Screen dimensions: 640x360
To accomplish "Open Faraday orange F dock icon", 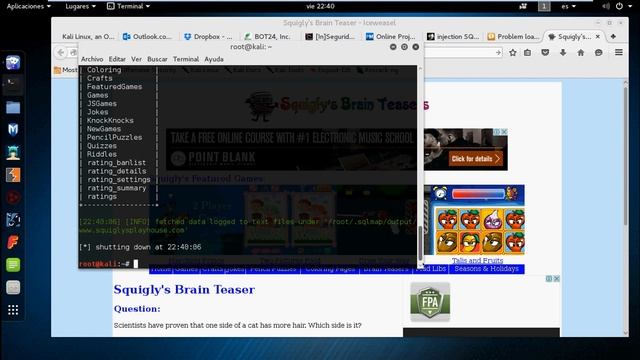I will [13, 242].
